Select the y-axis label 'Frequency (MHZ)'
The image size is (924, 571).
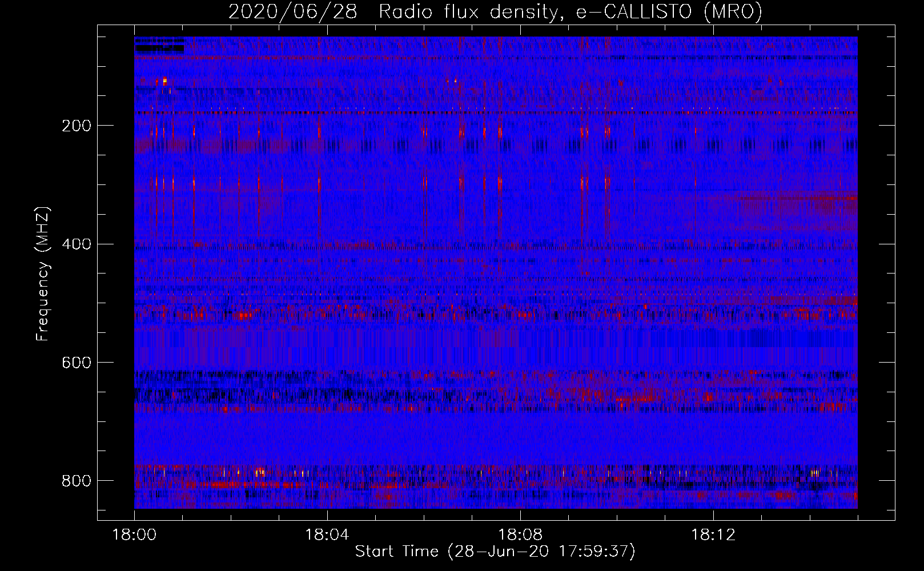point(43,274)
